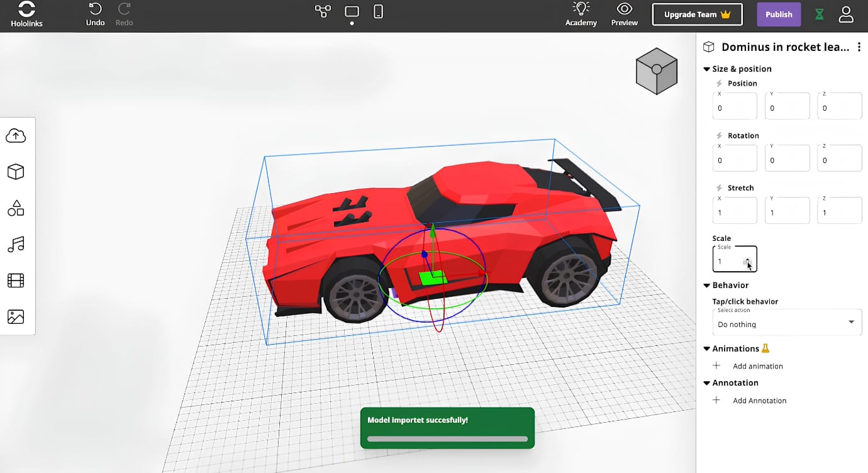Image resolution: width=868 pixels, height=473 pixels.
Task: Click the lightning icon beside Position
Action: (x=720, y=83)
